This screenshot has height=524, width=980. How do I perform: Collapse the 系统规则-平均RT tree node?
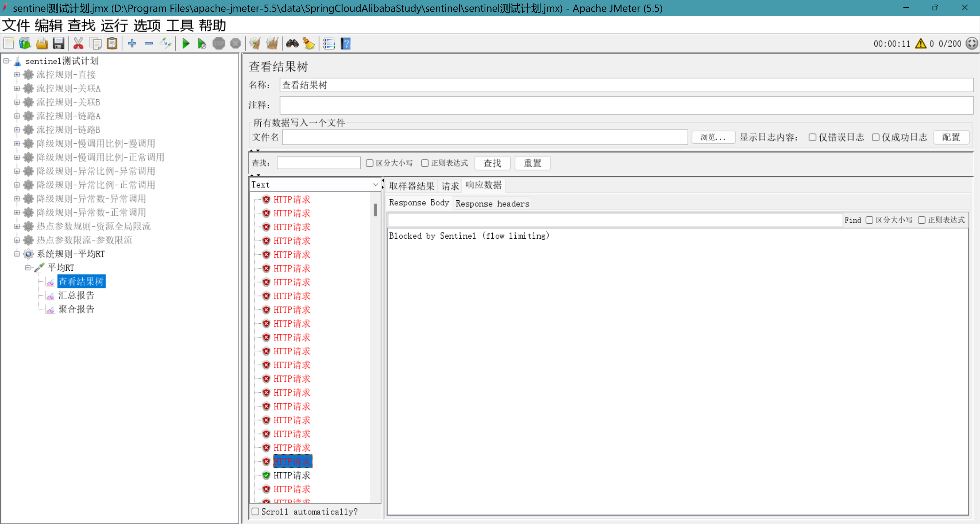click(x=17, y=254)
